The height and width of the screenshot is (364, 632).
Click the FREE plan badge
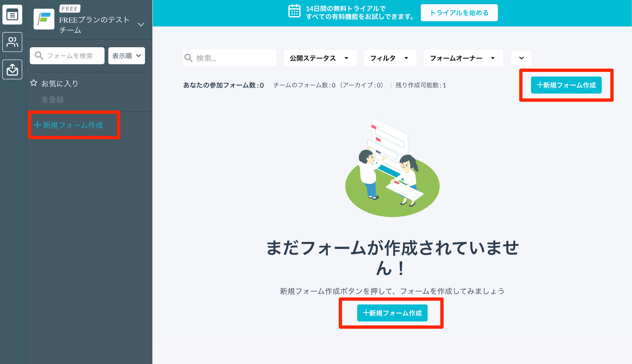70,9
